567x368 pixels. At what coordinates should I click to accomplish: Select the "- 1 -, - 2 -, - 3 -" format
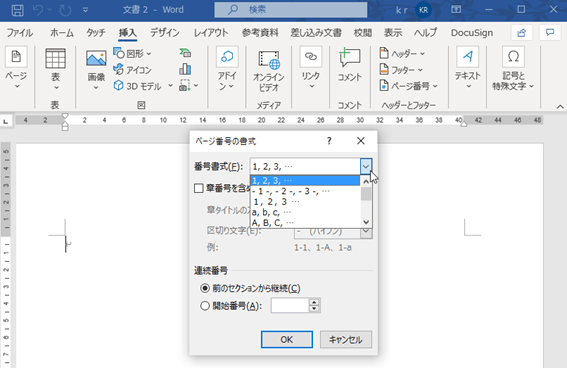pyautogui.click(x=305, y=191)
